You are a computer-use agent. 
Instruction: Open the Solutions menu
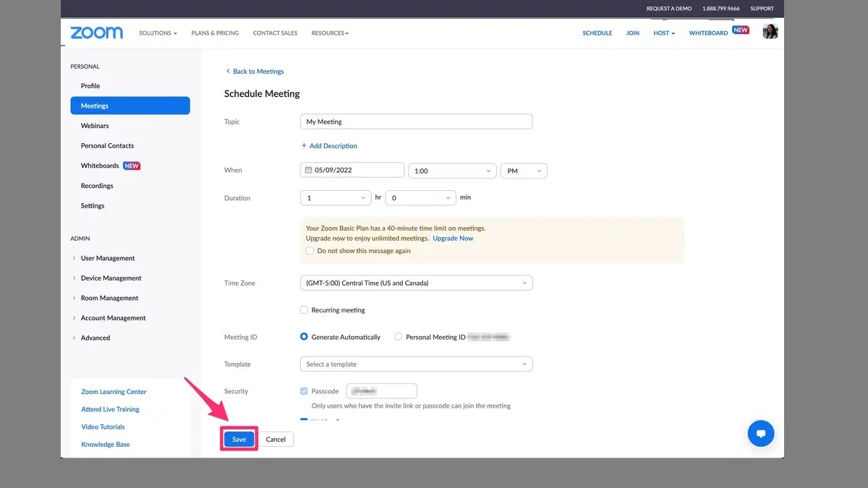coord(158,33)
